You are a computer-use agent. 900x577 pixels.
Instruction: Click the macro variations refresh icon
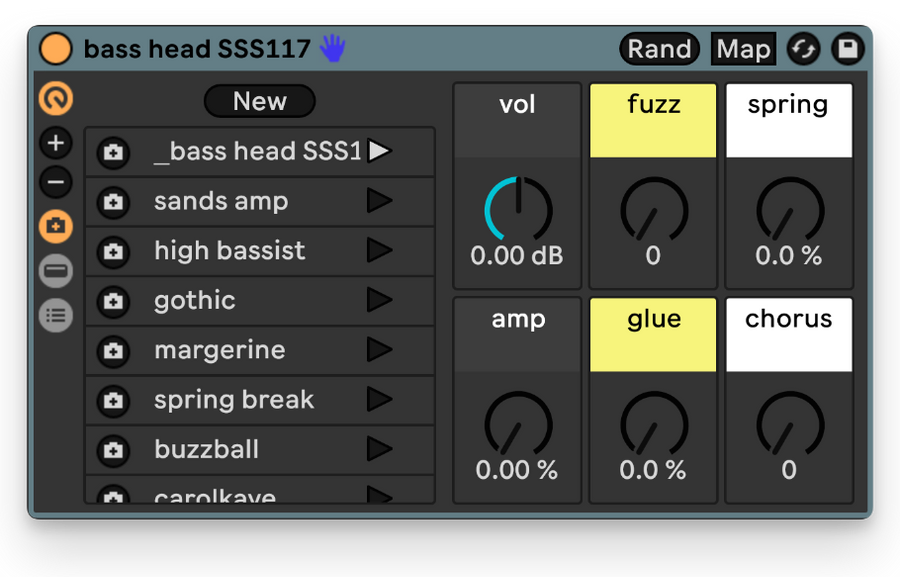pos(804,49)
